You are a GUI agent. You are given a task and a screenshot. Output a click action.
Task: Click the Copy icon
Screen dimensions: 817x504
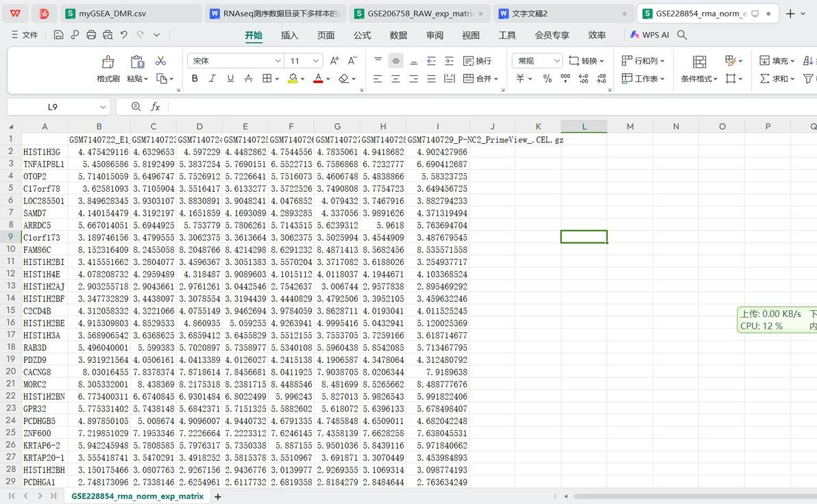coord(162,79)
